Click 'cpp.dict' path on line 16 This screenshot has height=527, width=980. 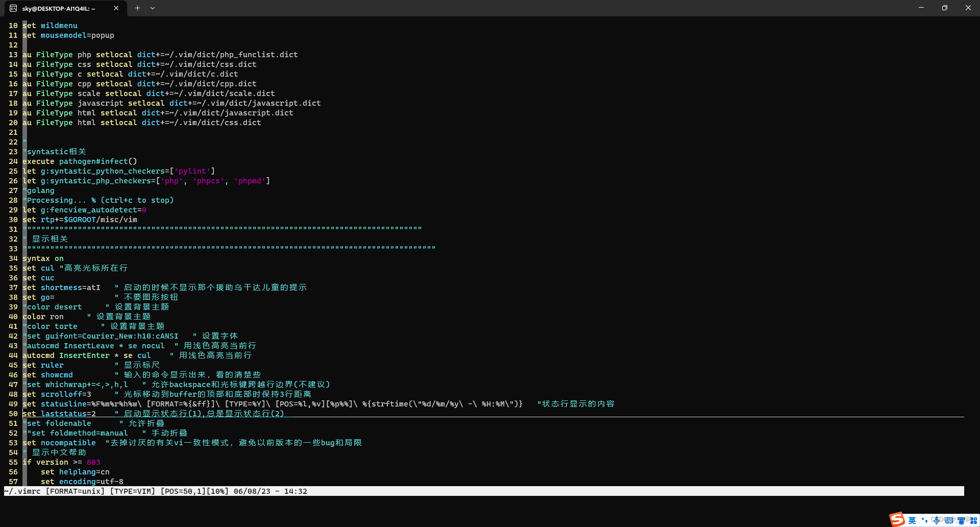tap(238, 84)
